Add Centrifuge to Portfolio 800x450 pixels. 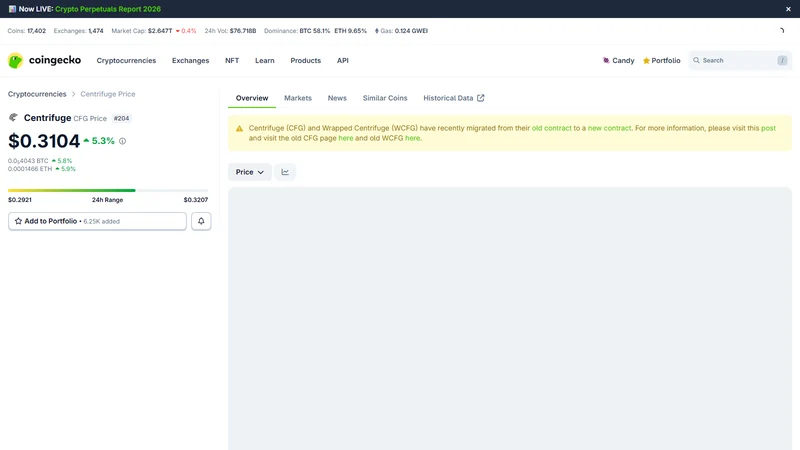tap(97, 221)
